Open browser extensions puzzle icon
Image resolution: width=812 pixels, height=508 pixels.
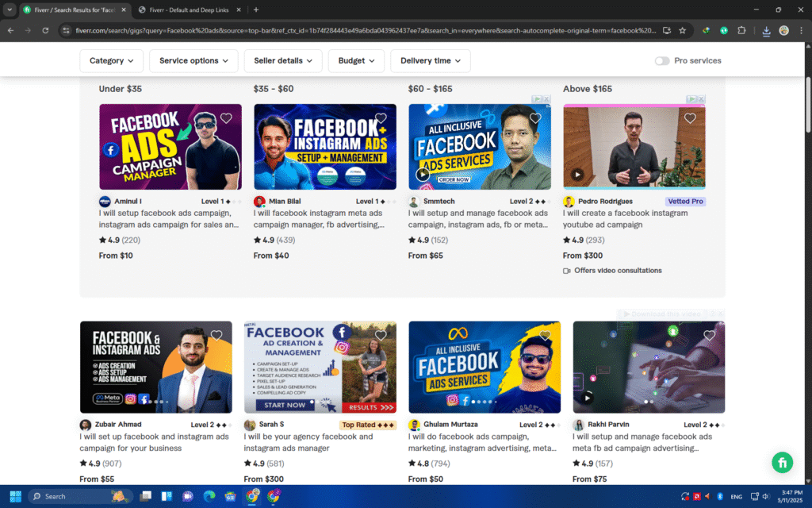(741, 31)
